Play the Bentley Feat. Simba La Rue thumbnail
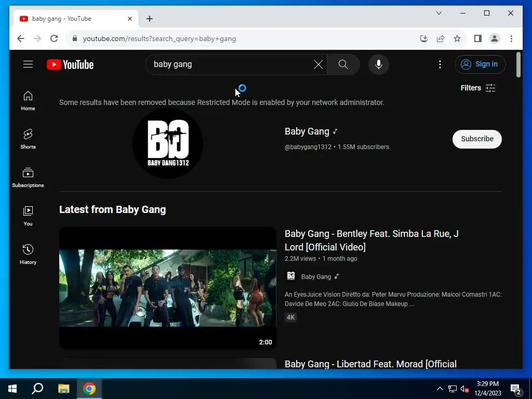 pyautogui.click(x=168, y=288)
